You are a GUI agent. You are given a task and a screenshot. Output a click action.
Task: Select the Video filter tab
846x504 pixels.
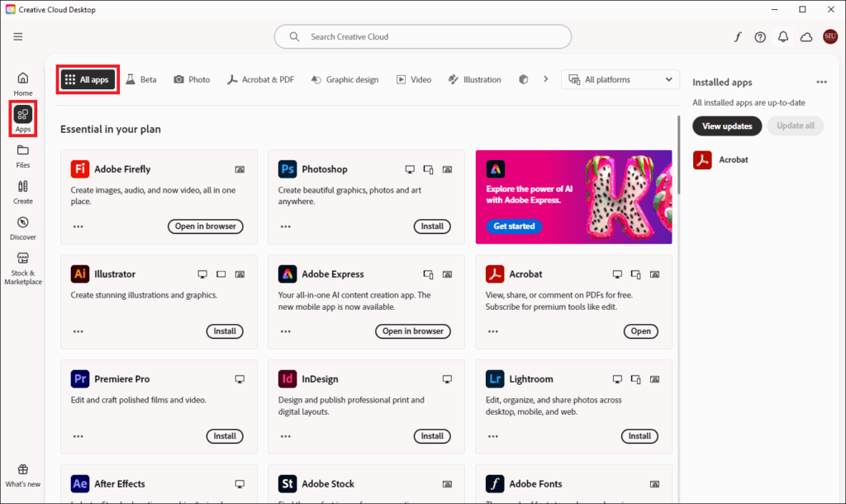[414, 78]
